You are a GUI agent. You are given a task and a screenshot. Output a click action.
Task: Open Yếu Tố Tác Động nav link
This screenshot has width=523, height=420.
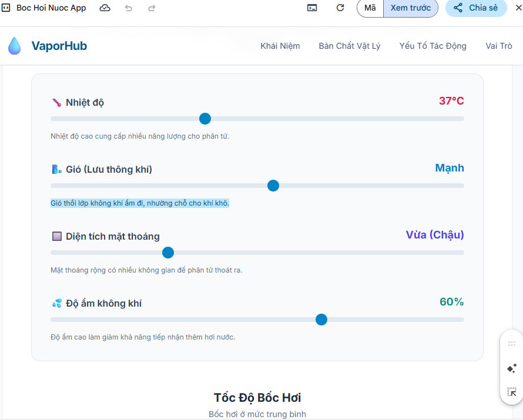(433, 46)
